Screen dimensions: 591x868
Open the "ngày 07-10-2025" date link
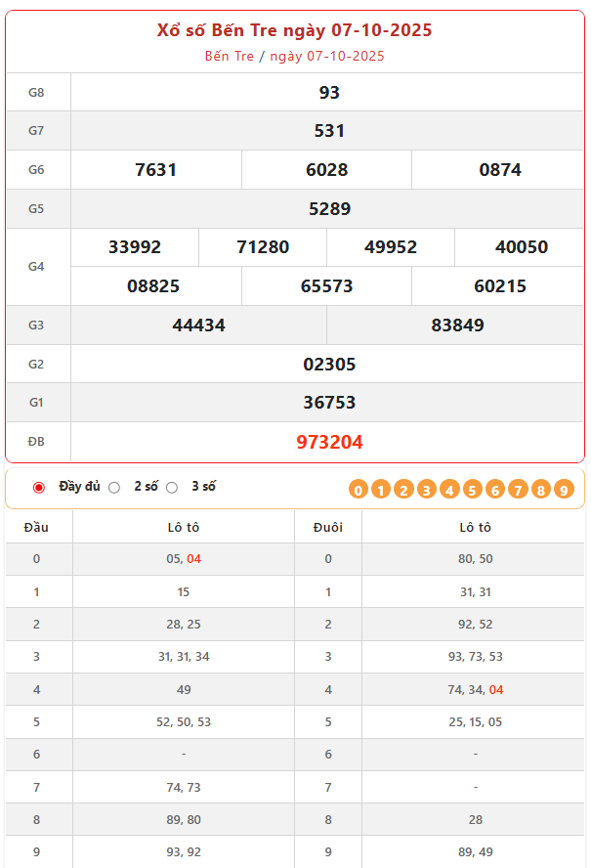coord(326,56)
